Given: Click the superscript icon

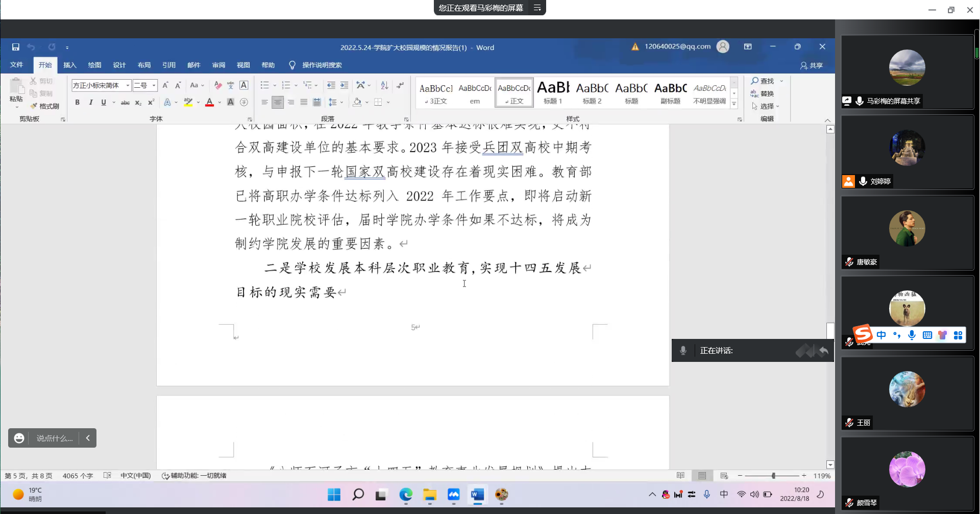Looking at the screenshot, I should 151,103.
